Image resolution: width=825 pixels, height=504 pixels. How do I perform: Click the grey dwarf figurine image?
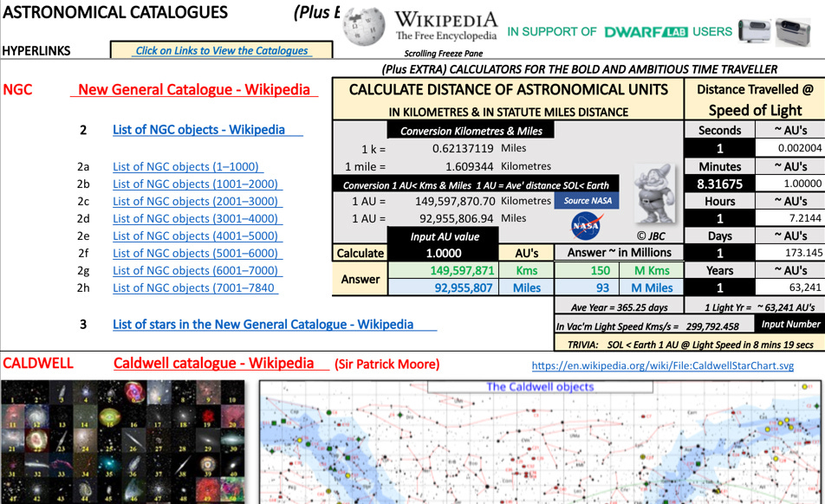(653, 194)
